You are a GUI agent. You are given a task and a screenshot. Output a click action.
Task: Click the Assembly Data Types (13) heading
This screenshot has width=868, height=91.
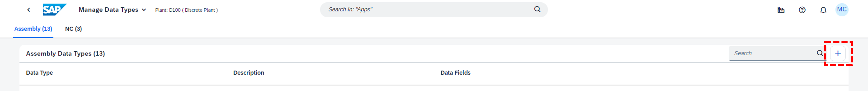(x=65, y=53)
